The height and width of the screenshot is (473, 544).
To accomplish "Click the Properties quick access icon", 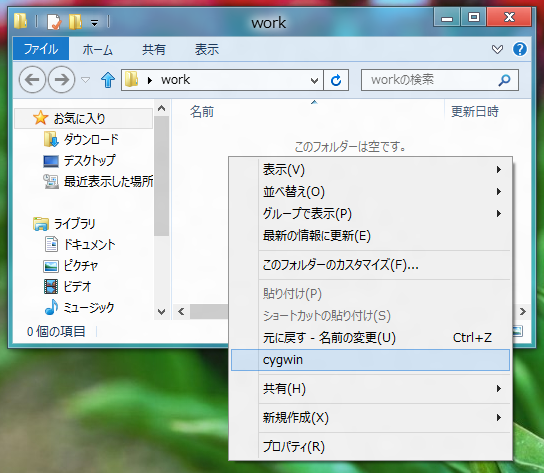I will (x=54, y=22).
